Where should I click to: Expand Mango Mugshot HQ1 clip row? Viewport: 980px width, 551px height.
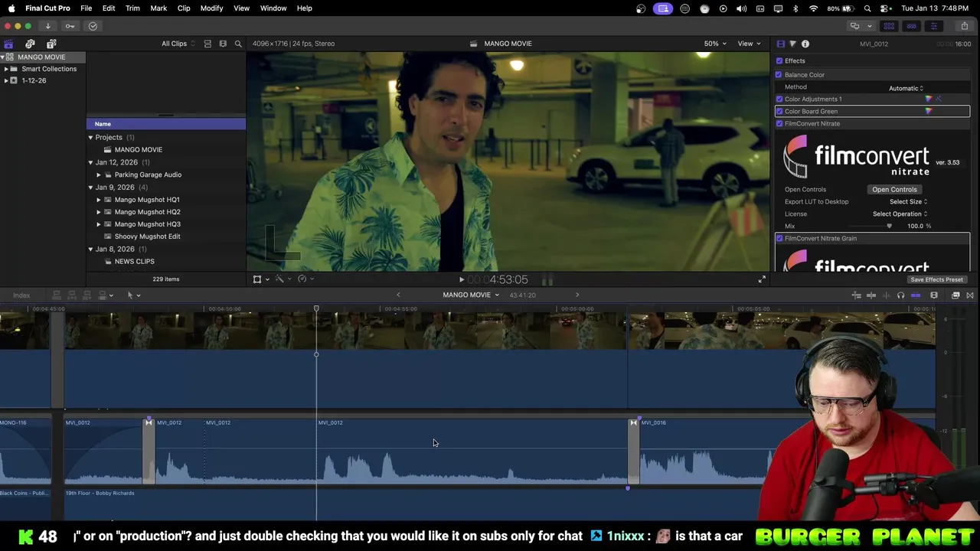pyautogui.click(x=99, y=200)
